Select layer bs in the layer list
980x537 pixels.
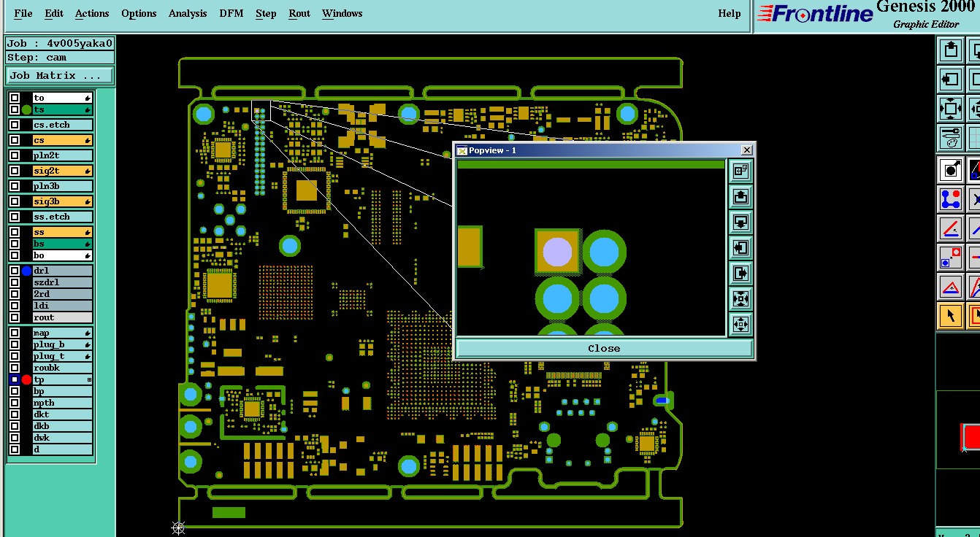click(x=62, y=244)
